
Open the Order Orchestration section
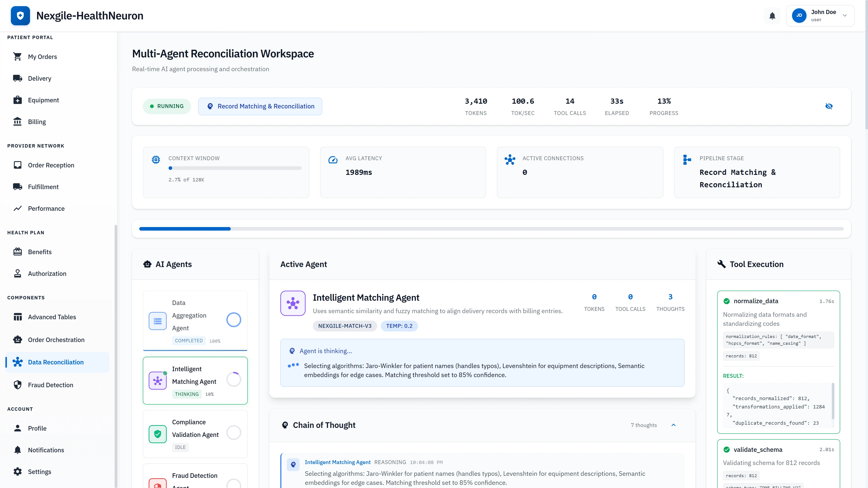click(x=56, y=340)
